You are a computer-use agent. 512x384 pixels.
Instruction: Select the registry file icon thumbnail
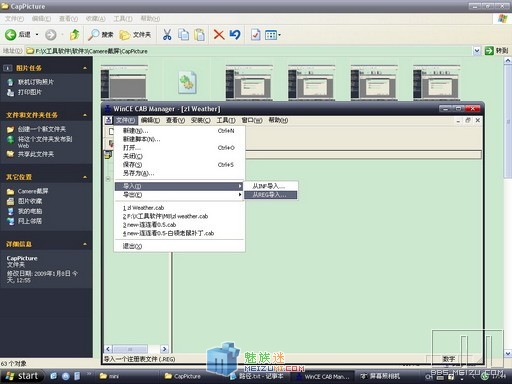point(187,82)
